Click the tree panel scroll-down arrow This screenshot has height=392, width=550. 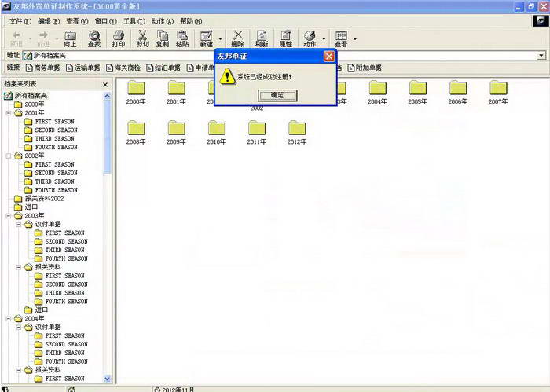tap(108, 379)
